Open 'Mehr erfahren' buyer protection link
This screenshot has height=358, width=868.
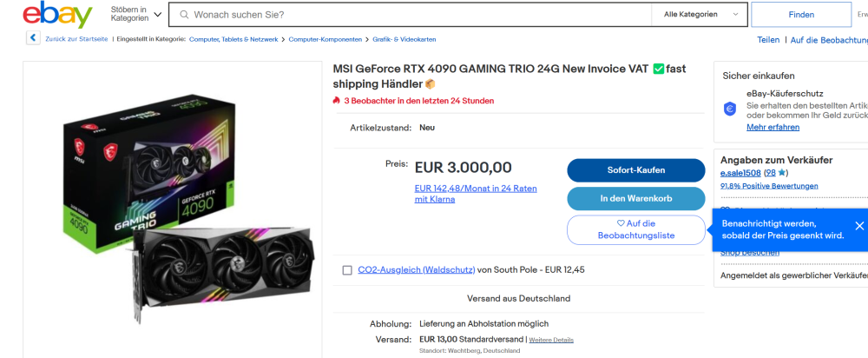click(773, 127)
